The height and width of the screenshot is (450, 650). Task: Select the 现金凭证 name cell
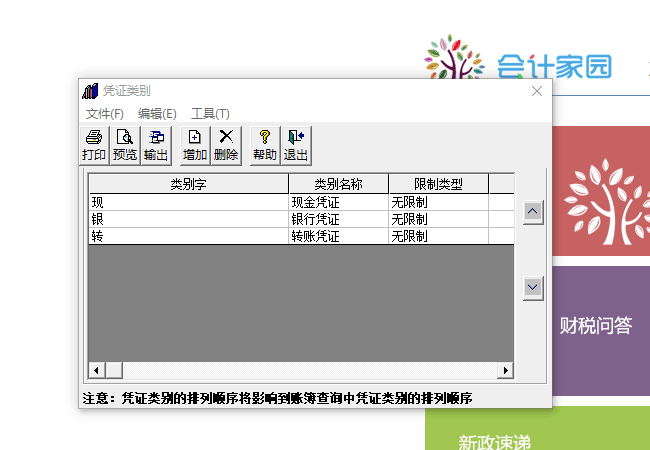tap(338, 202)
